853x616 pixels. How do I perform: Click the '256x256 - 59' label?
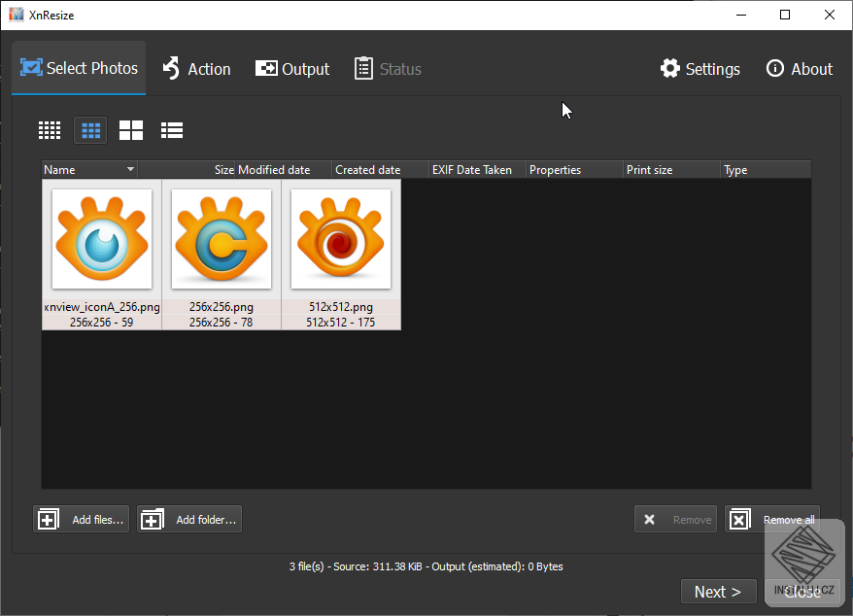[101, 323]
